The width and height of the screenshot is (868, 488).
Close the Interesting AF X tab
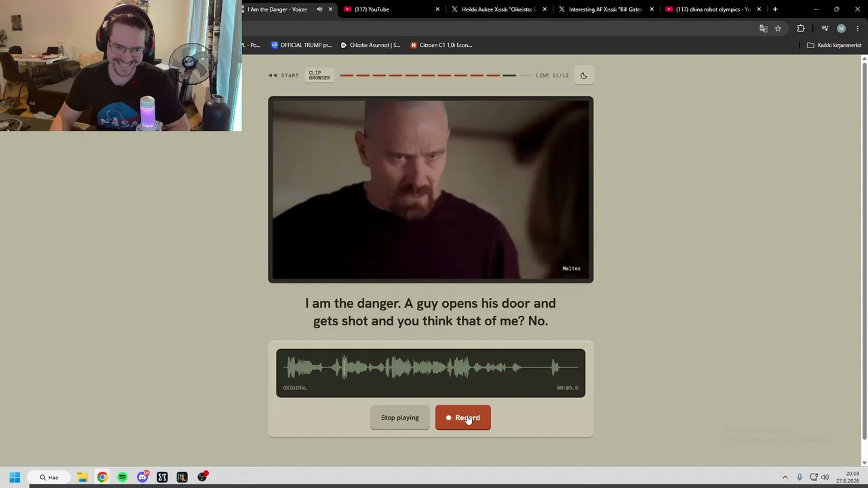652,9
